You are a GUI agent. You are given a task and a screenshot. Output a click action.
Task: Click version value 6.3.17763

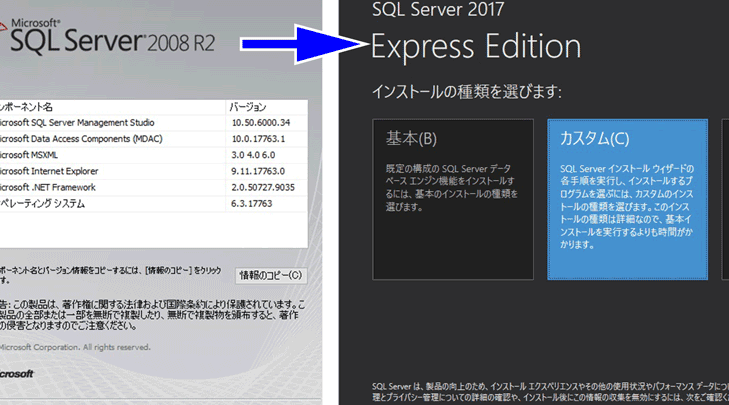coord(252,204)
